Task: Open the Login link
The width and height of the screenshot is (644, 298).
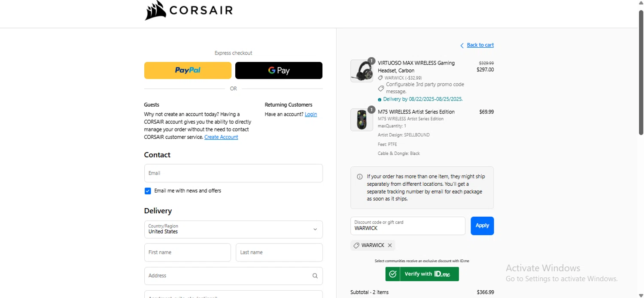Action: coord(311,114)
